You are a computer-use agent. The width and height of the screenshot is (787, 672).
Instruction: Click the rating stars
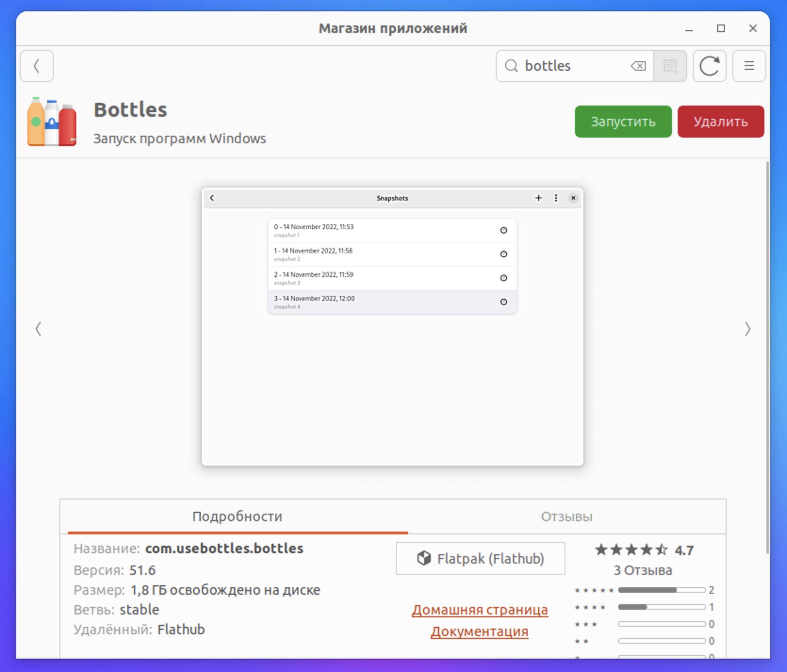[x=631, y=550]
